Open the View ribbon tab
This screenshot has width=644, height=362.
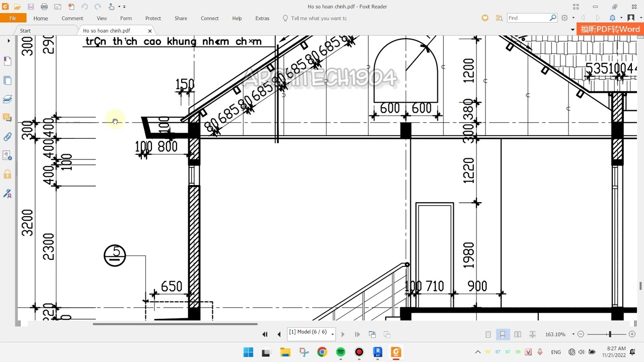pyautogui.click(x=102, y=18)
